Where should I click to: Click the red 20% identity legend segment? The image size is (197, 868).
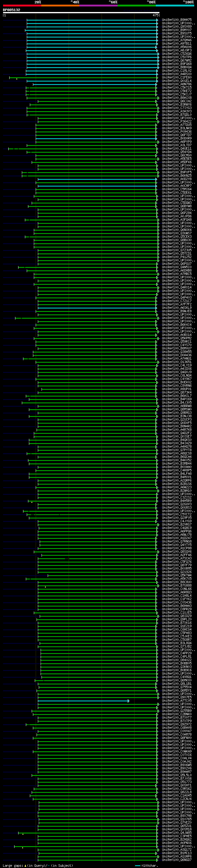pyautogui.click(x=22, y=6)
